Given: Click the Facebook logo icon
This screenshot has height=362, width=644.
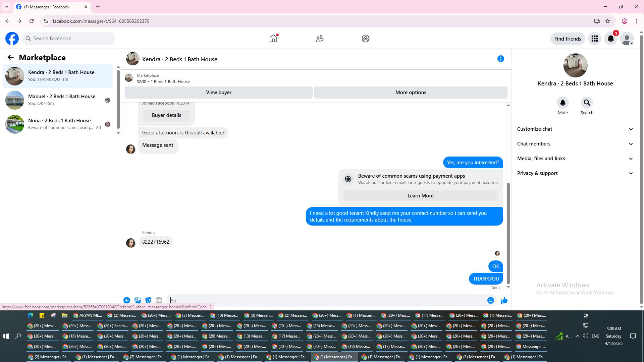Looking at the screenshot, I should [x=12, y=39].
